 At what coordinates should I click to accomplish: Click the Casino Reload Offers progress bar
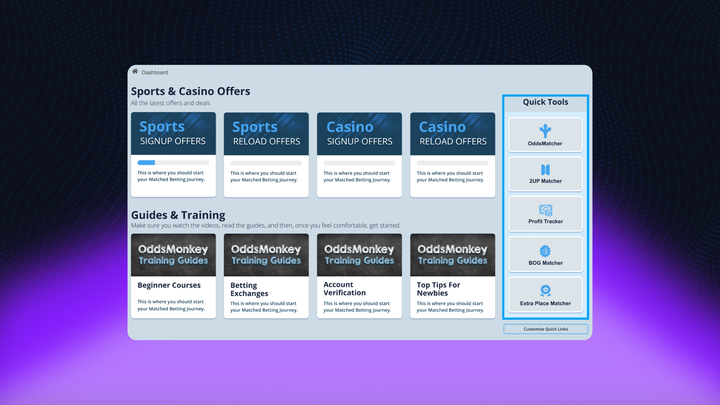[452, 162]
